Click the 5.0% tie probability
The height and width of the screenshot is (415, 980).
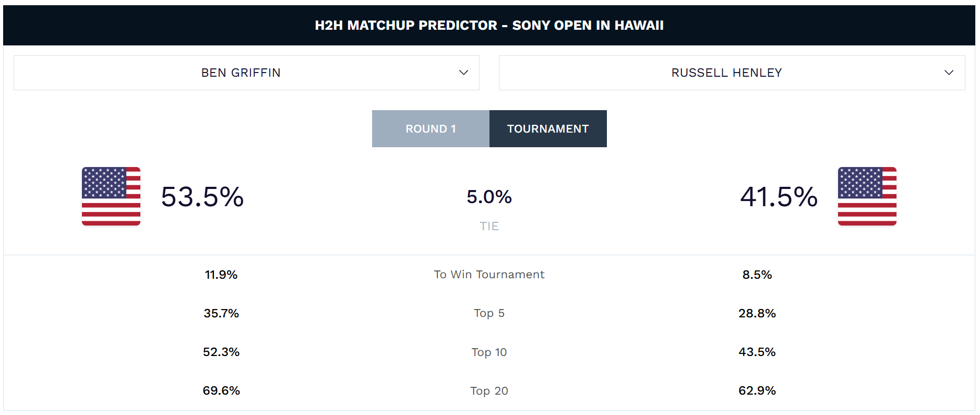coord(489,197)
